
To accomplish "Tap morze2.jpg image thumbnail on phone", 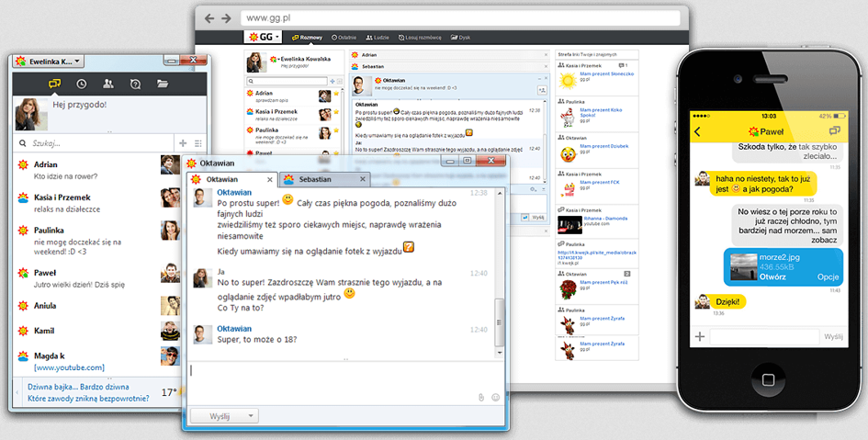I will 743,266.
